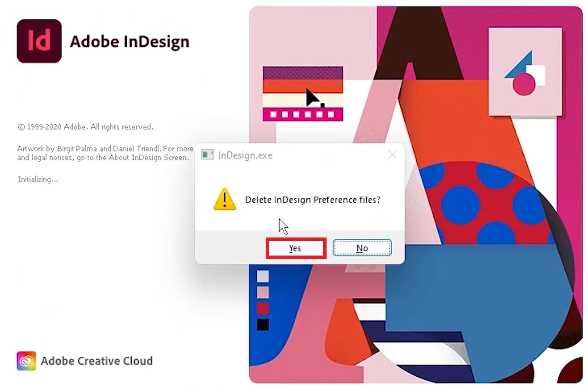Click the 'Initializing...' status text
The width and height of the screenshot is (588, 391).
[38, 179]
